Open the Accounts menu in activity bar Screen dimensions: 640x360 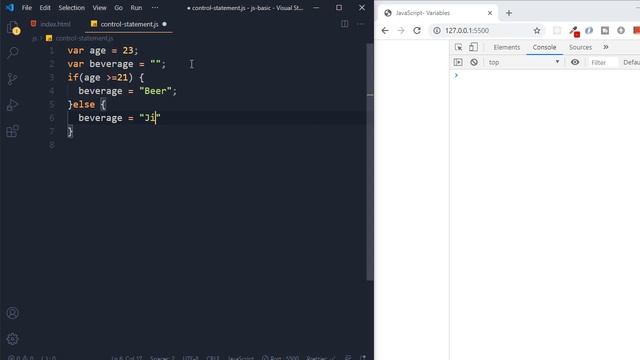pos(13,313)
